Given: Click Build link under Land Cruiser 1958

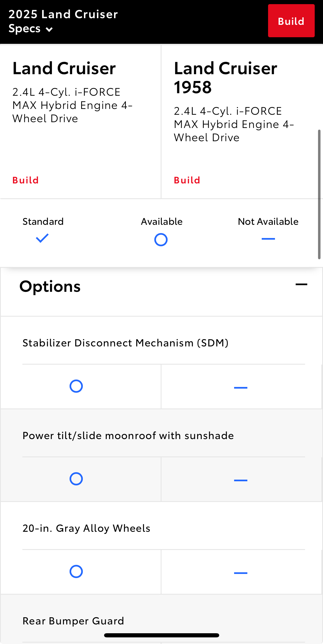Looking at the screenshot, I should point(187,180).
